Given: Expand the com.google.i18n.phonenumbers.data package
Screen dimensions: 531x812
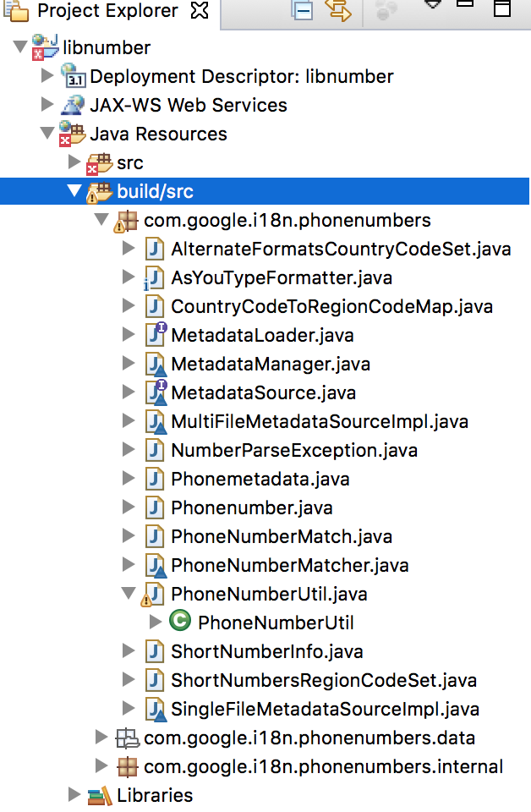Looking at the screenshot, I should point(101,738).
